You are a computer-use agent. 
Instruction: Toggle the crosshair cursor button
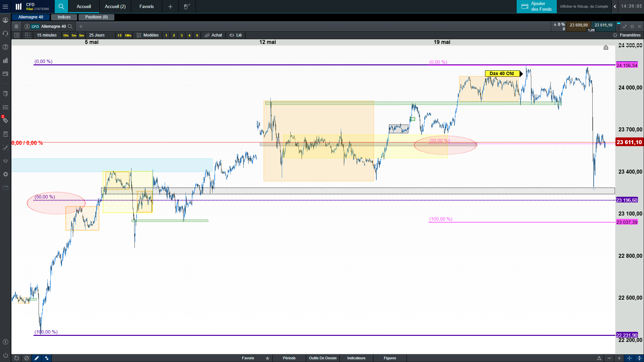pos(629,358)
